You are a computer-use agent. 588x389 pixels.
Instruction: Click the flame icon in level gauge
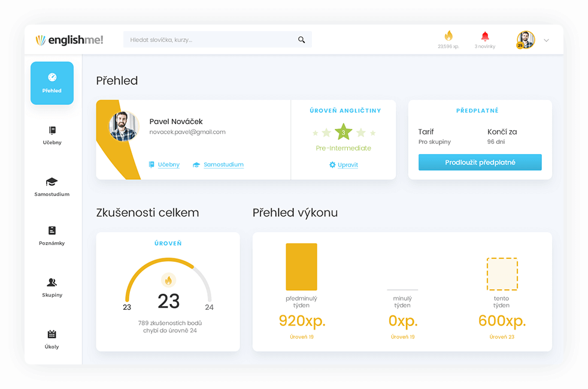[x=168, y=280]
